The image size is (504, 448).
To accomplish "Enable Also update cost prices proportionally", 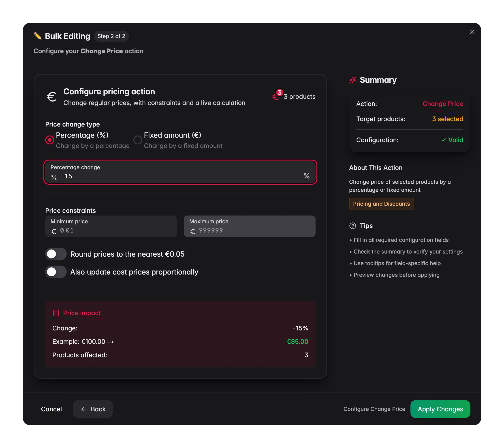I will tap(56, 272).
